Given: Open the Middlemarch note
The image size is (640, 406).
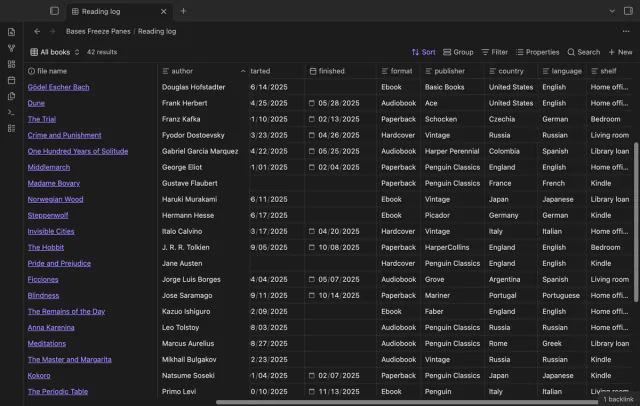Looking at the screenshot, I should [49, 167].
